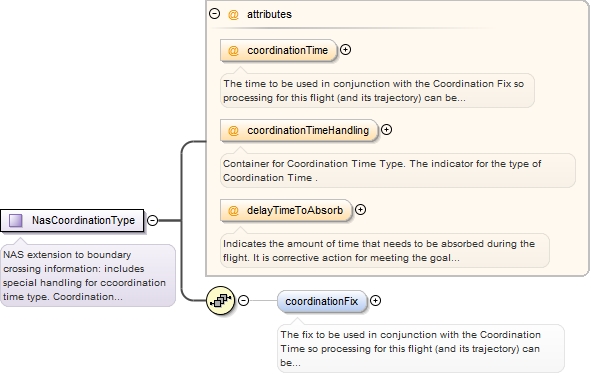
Task: Click the sequence compositor icon
Action: [221, 300]
